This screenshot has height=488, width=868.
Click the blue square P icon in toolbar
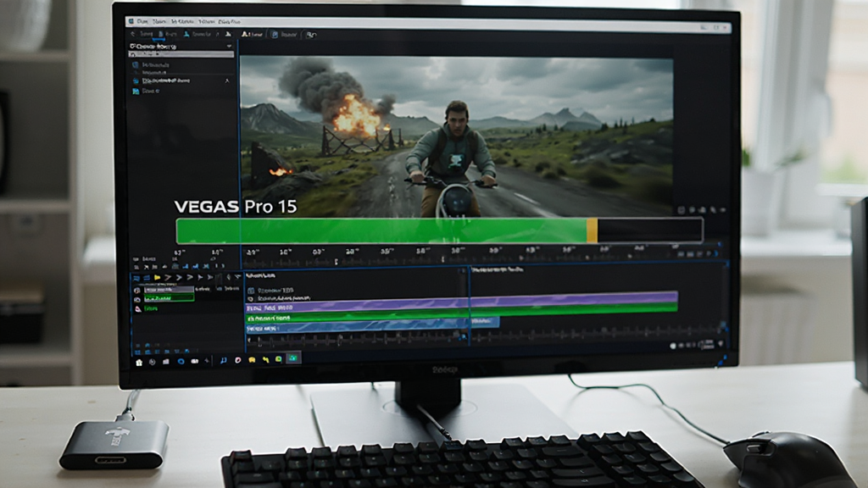(275, 34)
